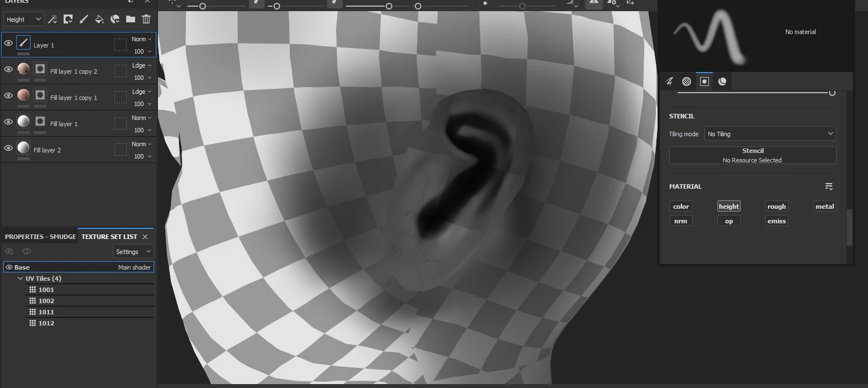This screenshot has width=868, height=388.
Task: Open Fill layer 1 Norm blending dropdown
Action: pos(141,118)
